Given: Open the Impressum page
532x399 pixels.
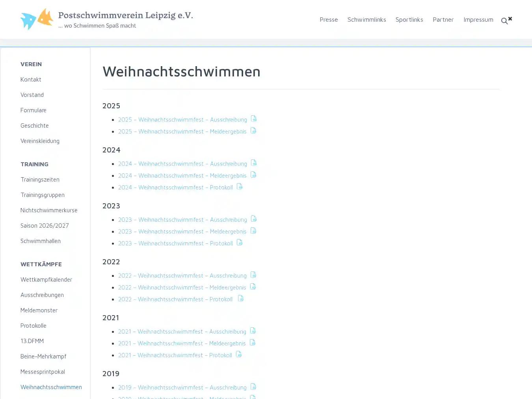Looking at the screenshot, I should pyautogui.click(x=478, y=19).
